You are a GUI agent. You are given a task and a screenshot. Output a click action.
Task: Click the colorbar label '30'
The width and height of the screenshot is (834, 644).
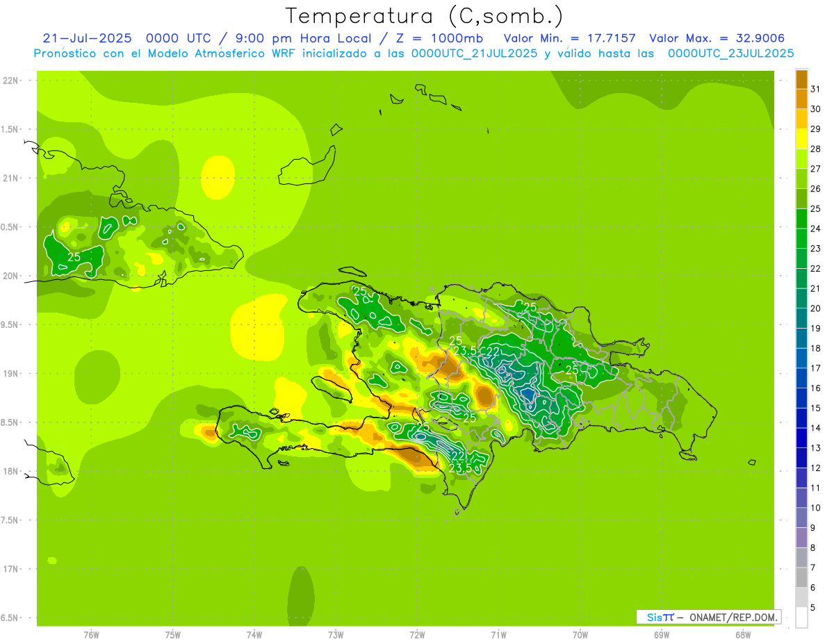[x=816, y=109]
